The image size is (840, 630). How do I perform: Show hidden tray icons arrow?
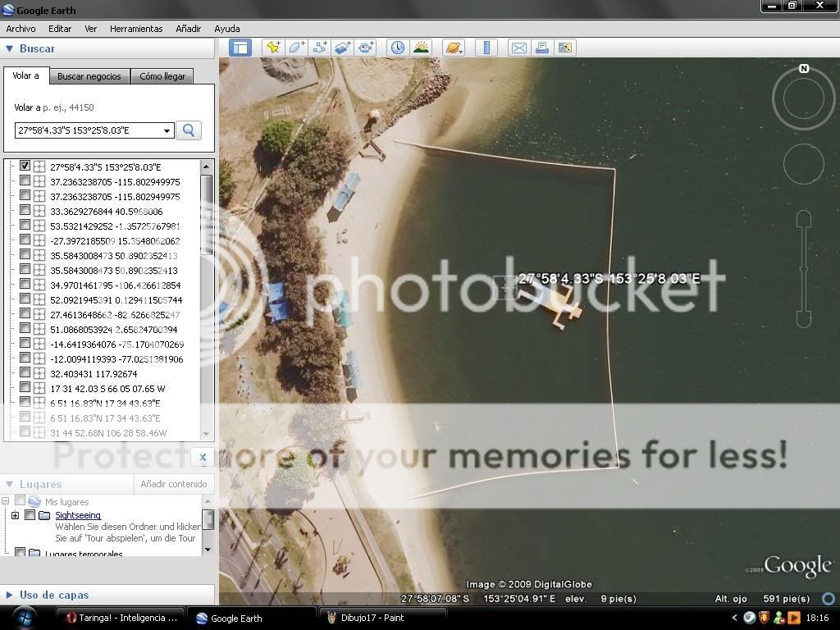click(734, 618)
